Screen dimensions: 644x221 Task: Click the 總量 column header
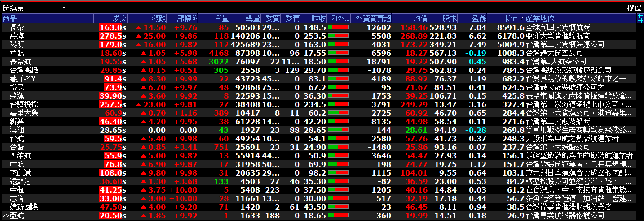click(253, 18)
